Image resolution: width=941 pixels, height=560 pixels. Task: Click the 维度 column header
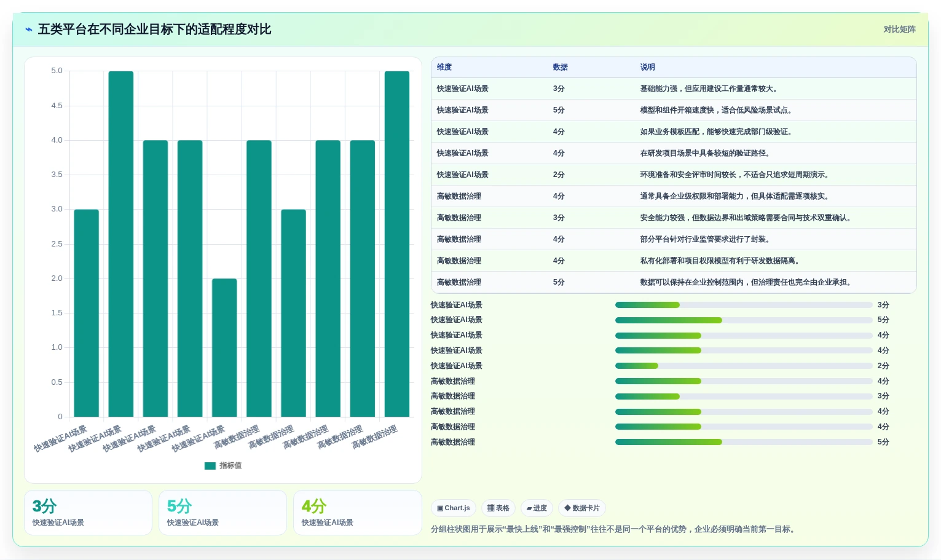point(444,67)
